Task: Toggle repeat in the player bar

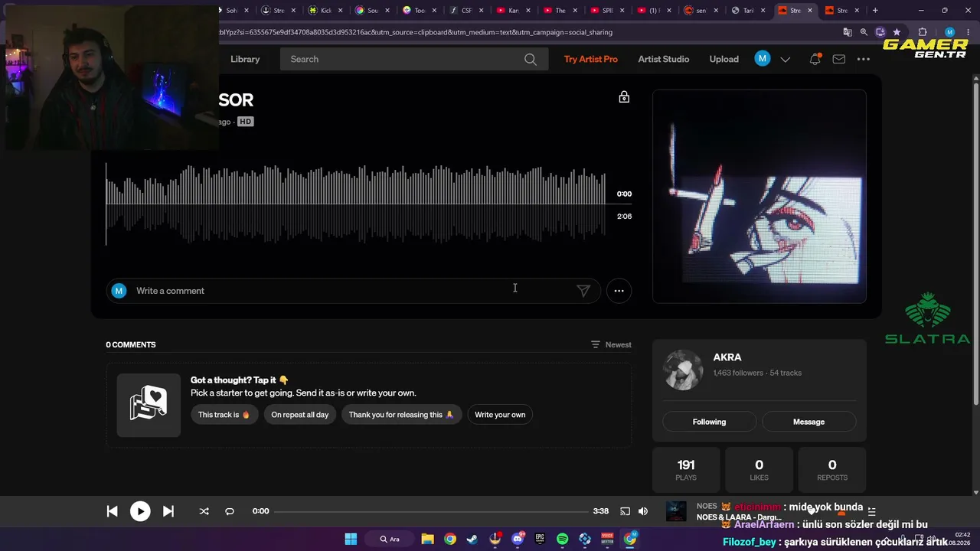Action: coord(230,511)
